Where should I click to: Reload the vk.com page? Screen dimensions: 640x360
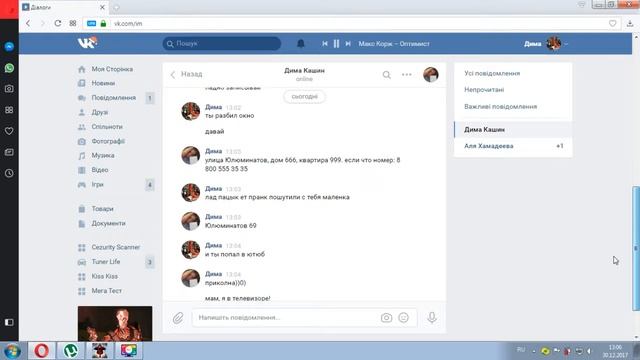[x=58, y=23]
